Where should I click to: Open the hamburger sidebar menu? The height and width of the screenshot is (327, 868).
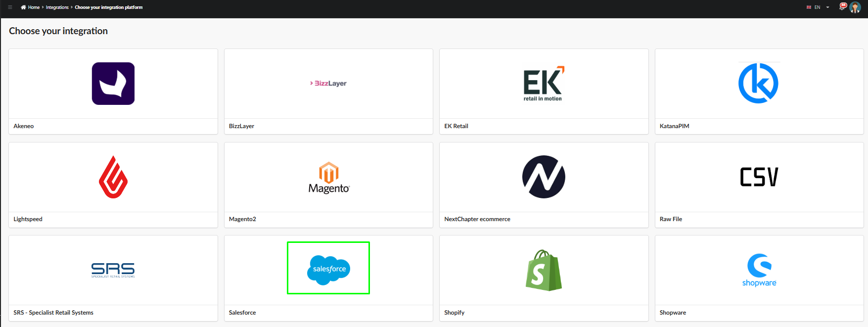click(10, 7)
